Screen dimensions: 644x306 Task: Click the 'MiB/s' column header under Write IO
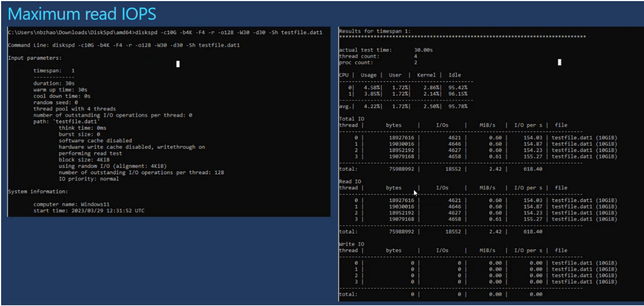pyautogui.click(x=488, y=250)
